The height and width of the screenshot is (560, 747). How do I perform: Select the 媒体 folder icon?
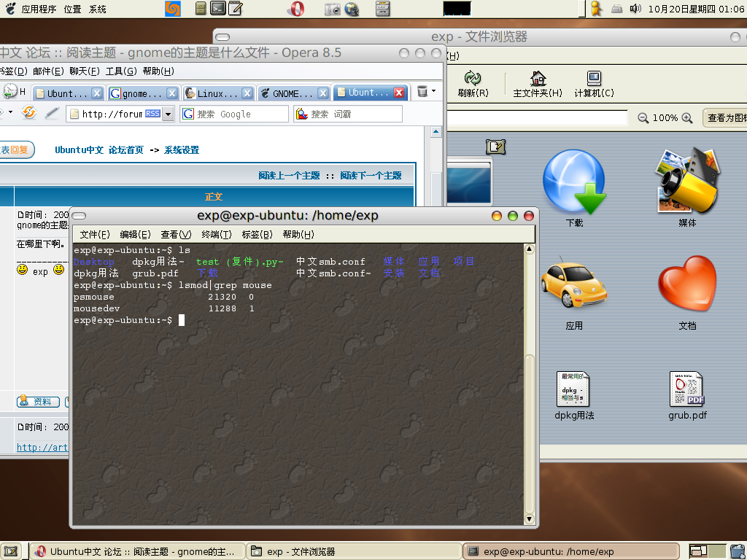(x=687, y=187)
